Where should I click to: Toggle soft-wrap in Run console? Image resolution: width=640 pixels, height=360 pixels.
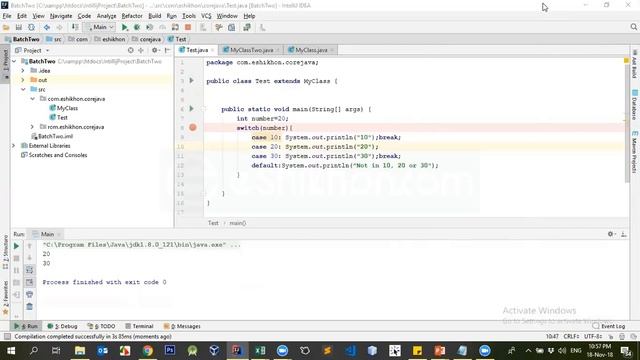pyautogui.click(x=29, y=270)
